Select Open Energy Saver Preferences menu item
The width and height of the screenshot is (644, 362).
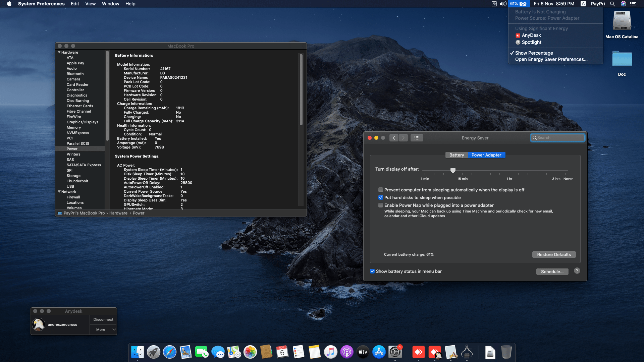551,59
